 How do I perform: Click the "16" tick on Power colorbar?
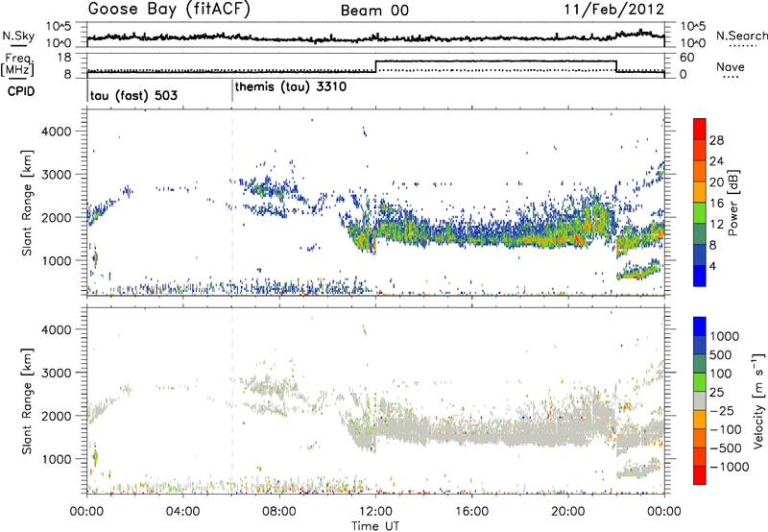tap(716, 204)
